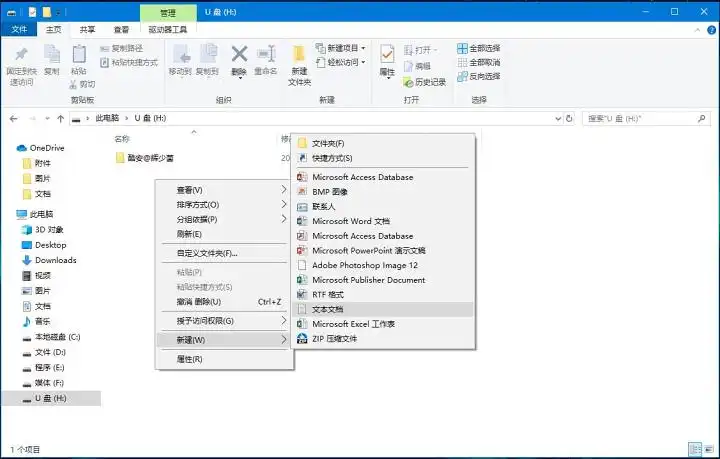The image size is (720, 459).
Task: Choose ZIP 压缩文件 in the New submenu
Action: coord(334,339)
